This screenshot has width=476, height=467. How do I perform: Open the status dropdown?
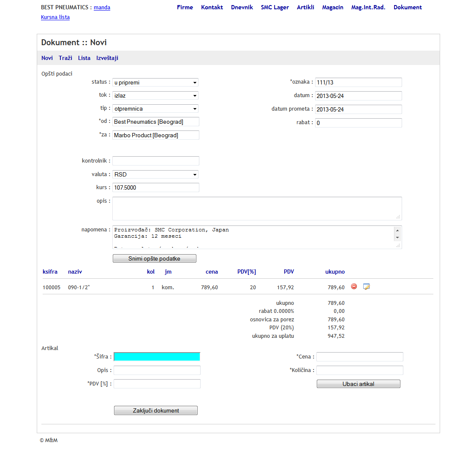tap(155, 82)
